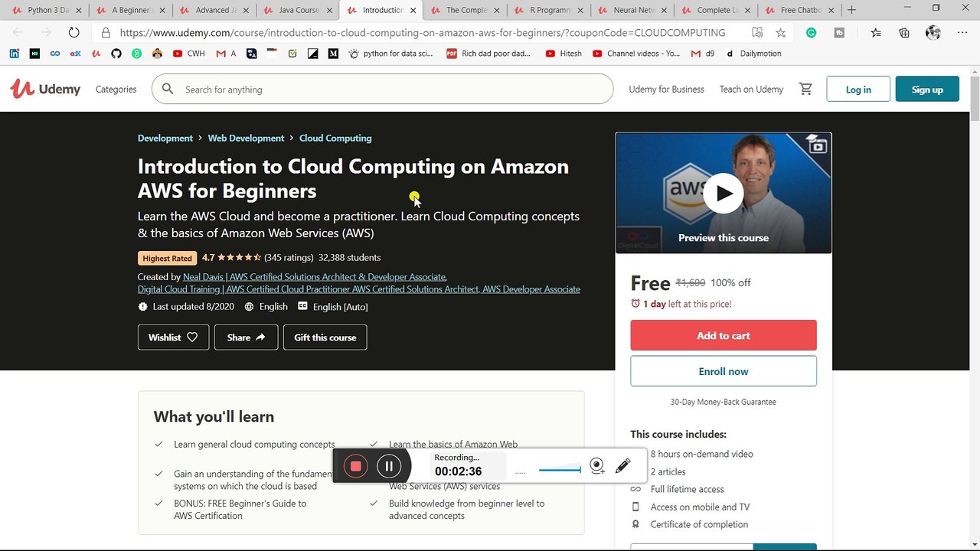Open the Favorites list icon

click(876, 33)
